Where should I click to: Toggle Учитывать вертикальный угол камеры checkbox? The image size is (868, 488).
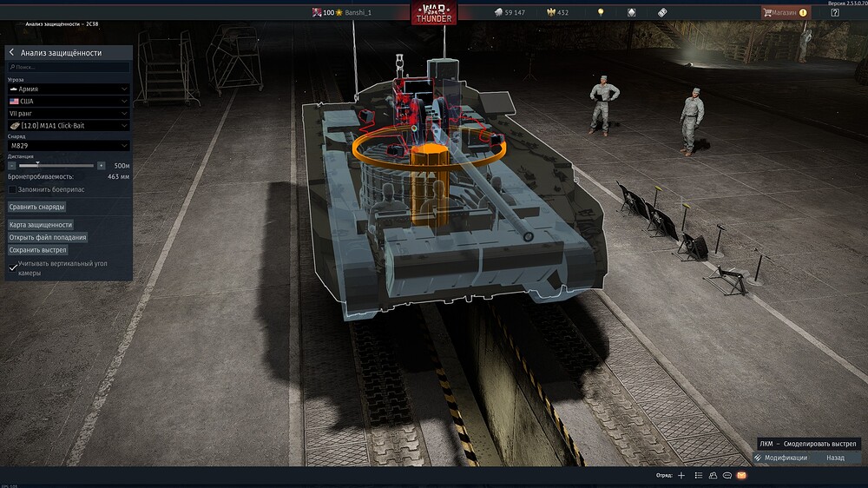tap(12, 268)
